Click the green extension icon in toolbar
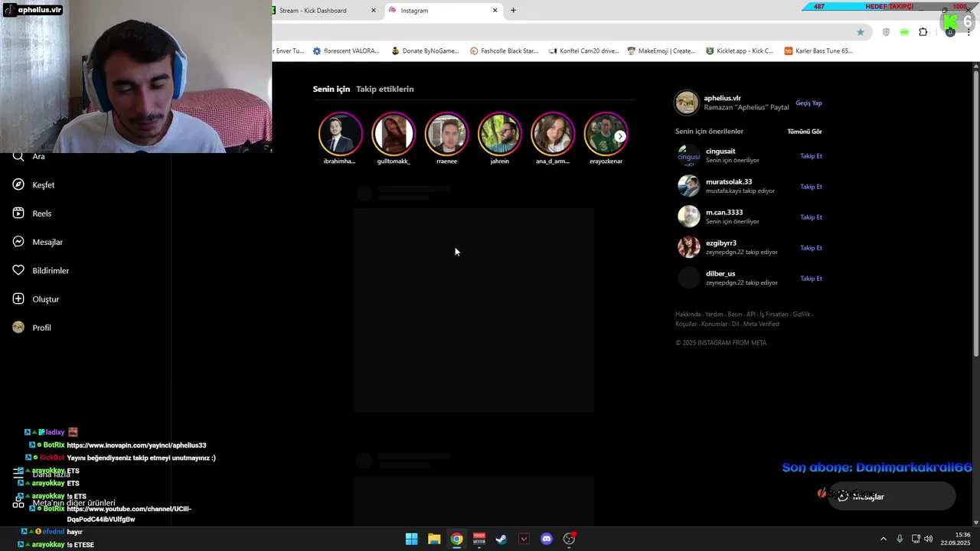The width and height of the screenshot is (980, 551). (904, 32)
